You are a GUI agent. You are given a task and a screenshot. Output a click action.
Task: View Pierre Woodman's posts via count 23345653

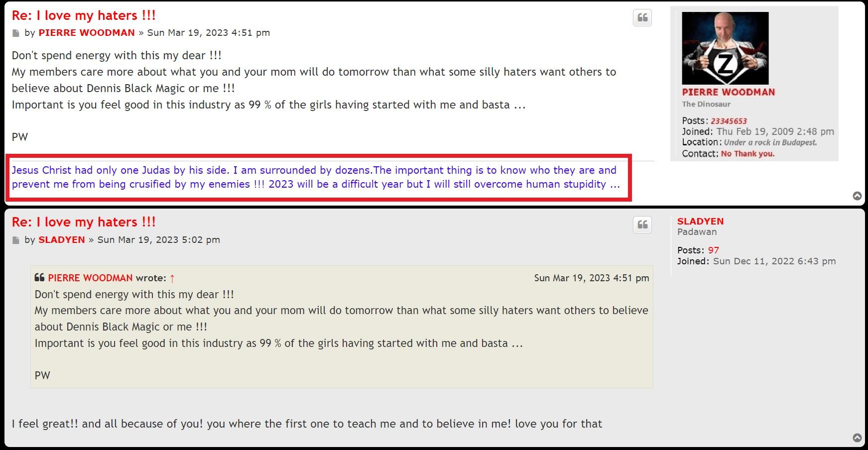click(729, 121)
